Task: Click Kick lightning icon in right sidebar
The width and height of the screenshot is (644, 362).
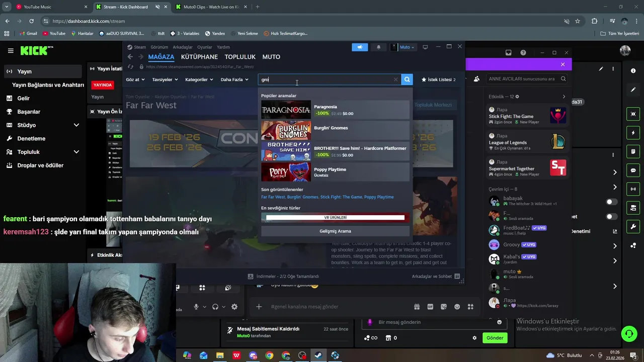Action: click(x=633, y=133)
